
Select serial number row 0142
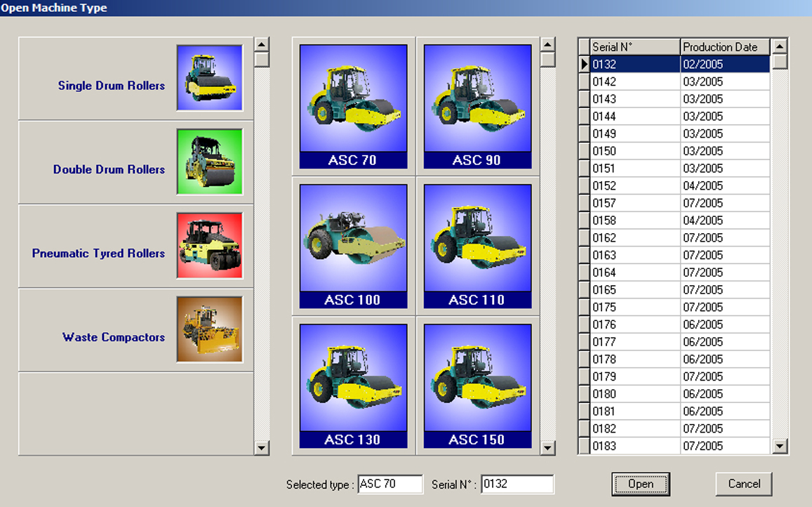coord(634,81)
